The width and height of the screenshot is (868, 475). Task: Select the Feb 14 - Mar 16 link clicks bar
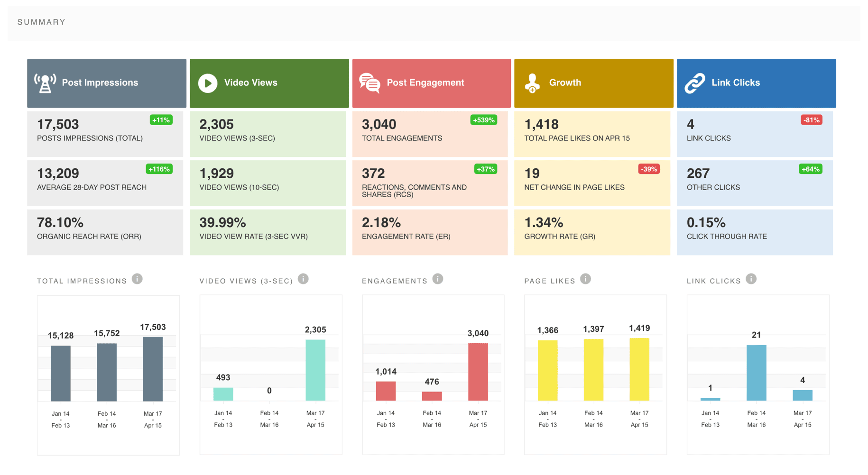click(x=756, y=372)
